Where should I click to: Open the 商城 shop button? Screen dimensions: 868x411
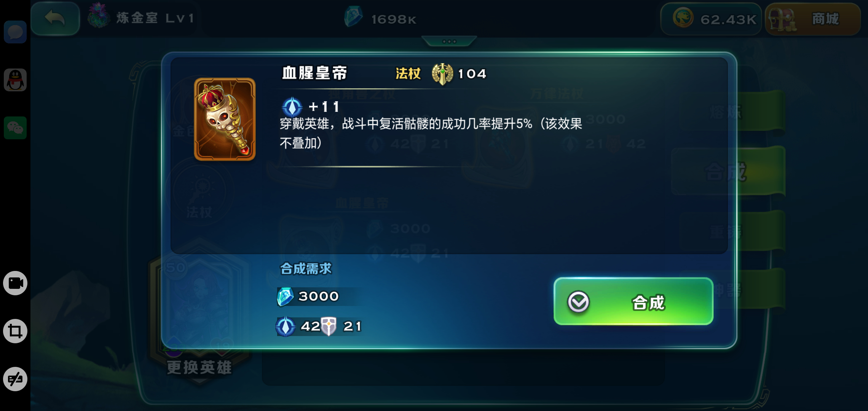tap(812, 19)
